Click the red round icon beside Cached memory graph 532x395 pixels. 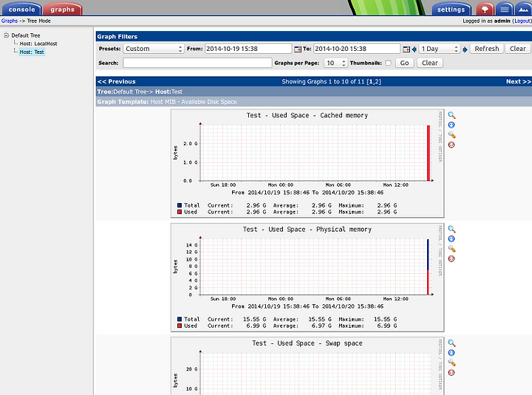click(x=451, y=145)
